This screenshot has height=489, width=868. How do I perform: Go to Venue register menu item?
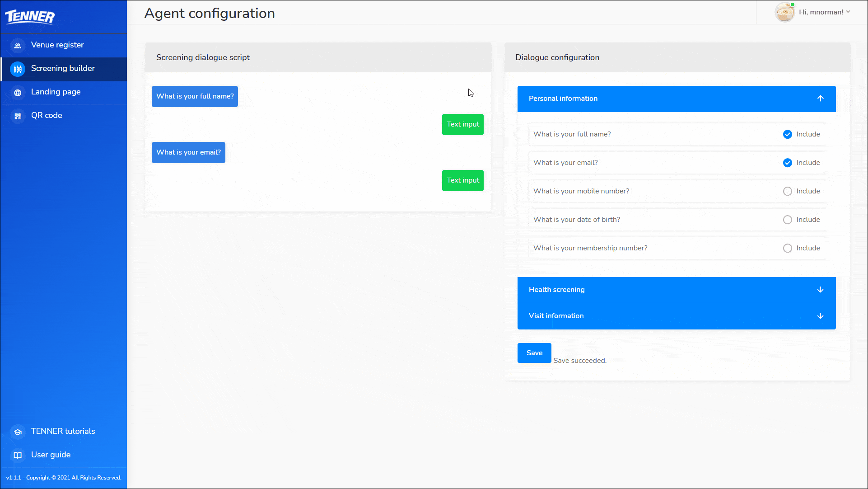coord(57,45)
